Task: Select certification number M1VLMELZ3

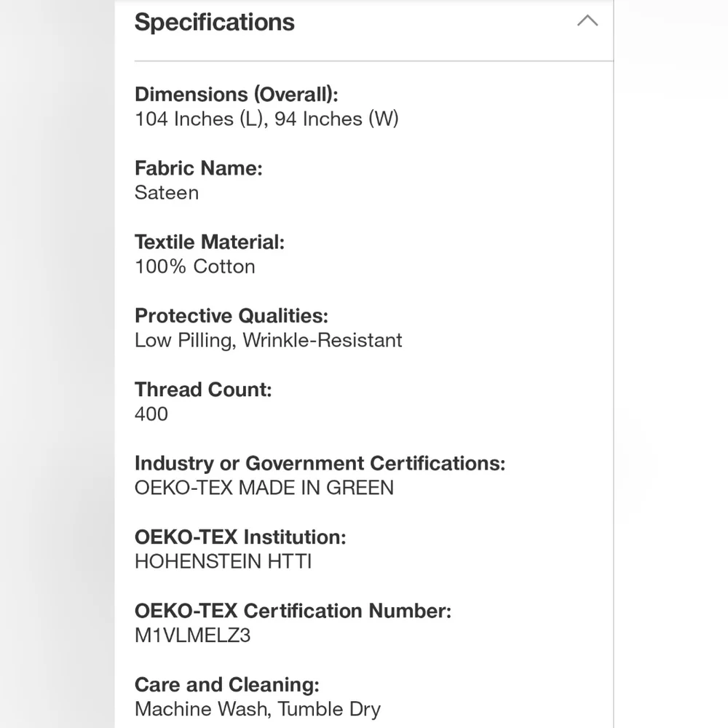Action: (193, 636)
